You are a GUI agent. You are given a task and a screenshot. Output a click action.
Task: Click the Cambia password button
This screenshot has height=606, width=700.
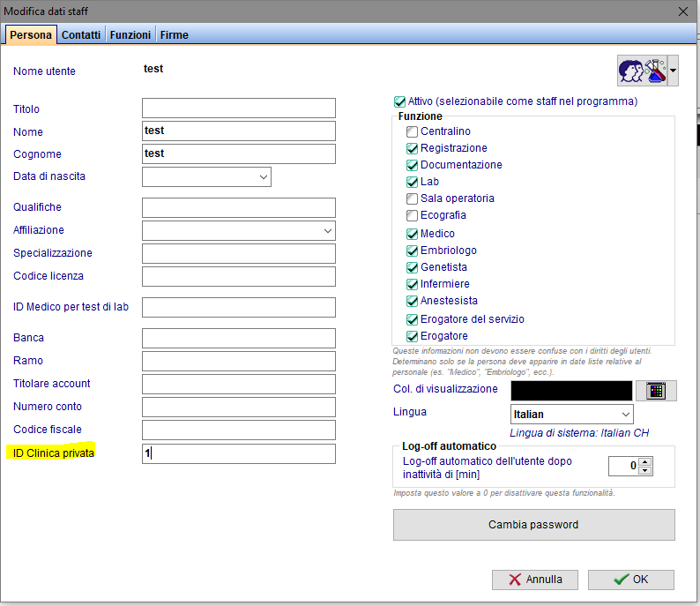point(534,525)
